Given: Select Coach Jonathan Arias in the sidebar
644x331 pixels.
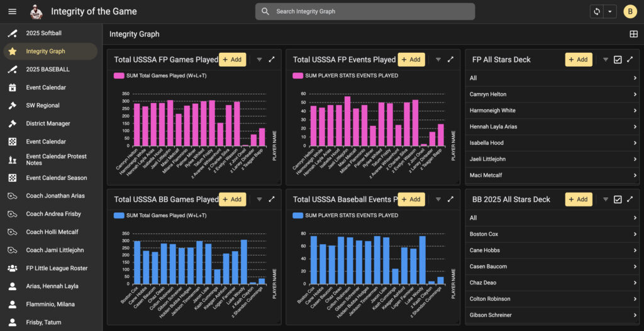Looking at the screenshot, I should pyautogui.click(x=55, y=196).
